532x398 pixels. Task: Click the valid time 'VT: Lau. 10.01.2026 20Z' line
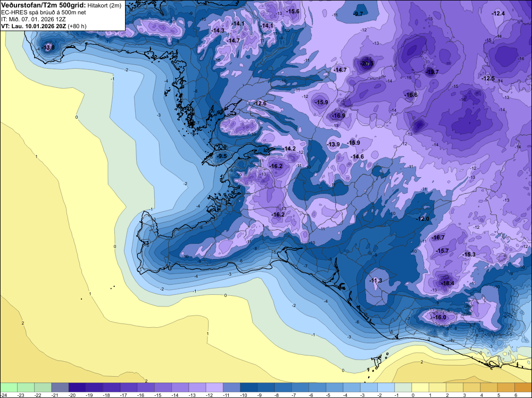(x=44, y=26)
